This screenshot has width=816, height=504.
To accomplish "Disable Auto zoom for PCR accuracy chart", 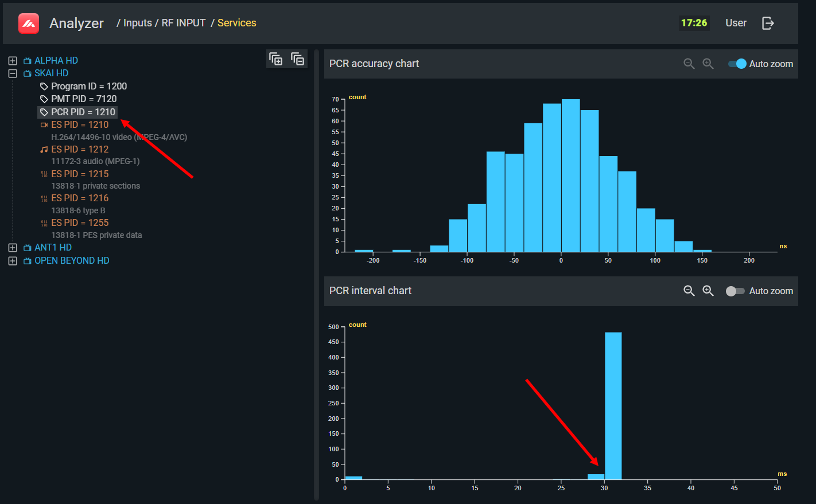I will point(737,64).
